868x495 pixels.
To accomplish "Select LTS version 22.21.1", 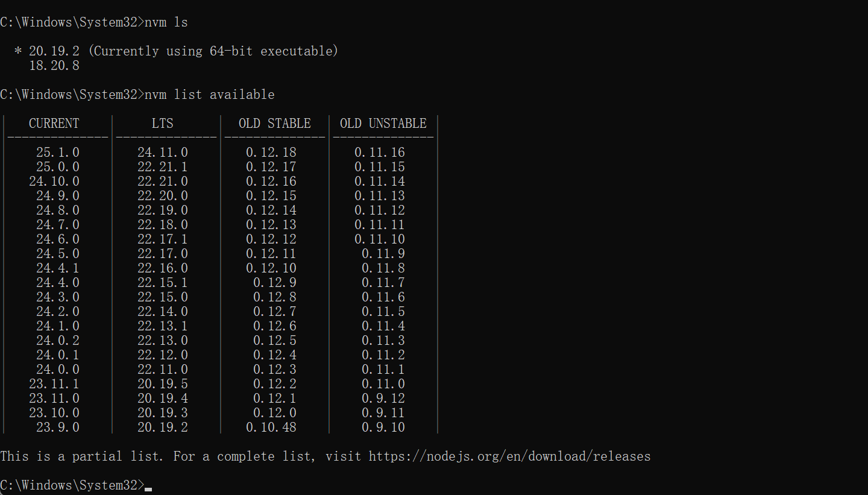I will point(163,167).
